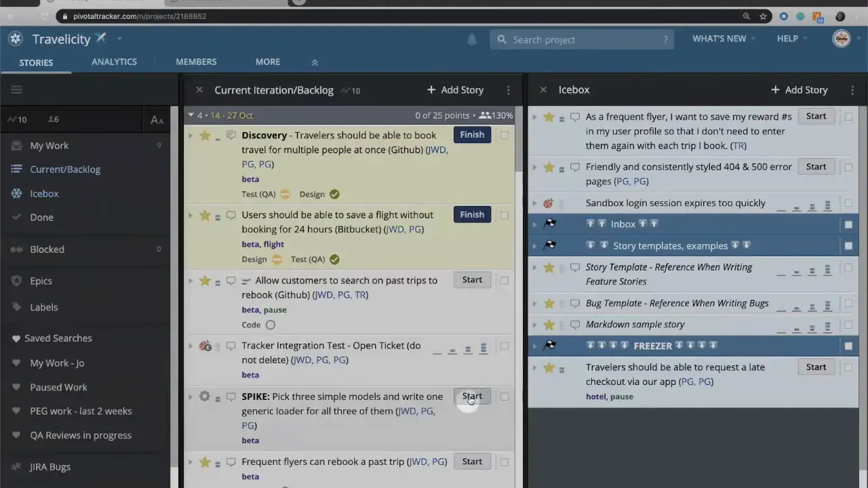Open the MORE menu in the navigation bar

267,62
